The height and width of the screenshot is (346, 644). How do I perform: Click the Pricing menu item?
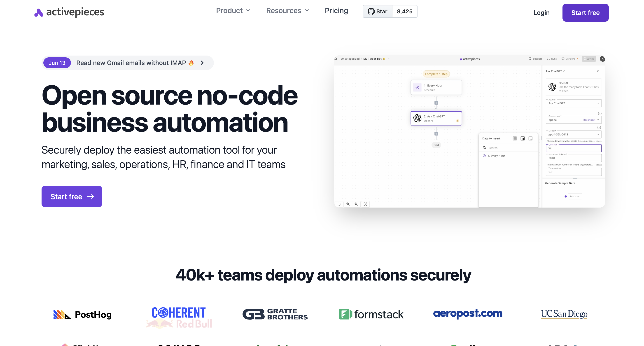click(336, 12)
